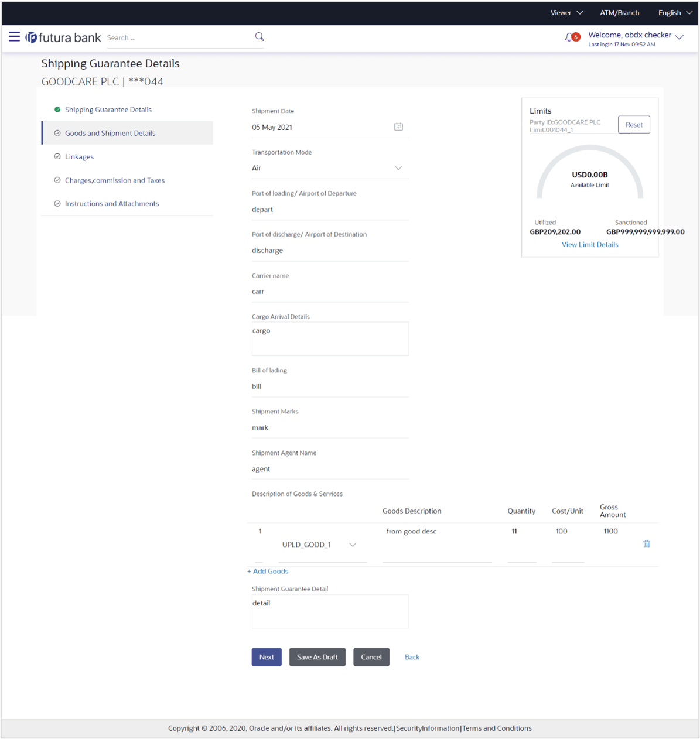Save the form as draft
700x739 pixels.
pyautogui.click(x=317, y=656)
